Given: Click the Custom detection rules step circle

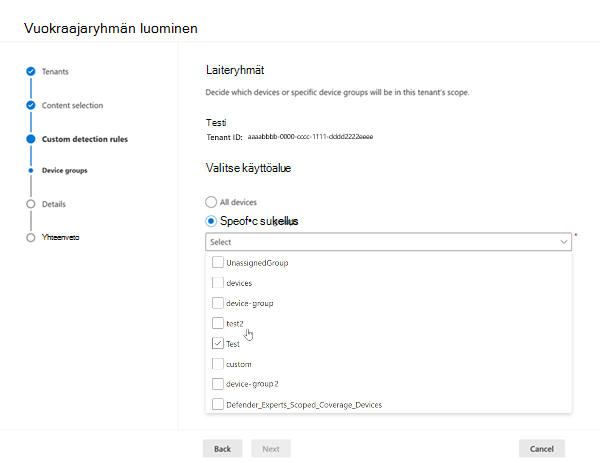Looking at the screenshot, I should (31, 139).
